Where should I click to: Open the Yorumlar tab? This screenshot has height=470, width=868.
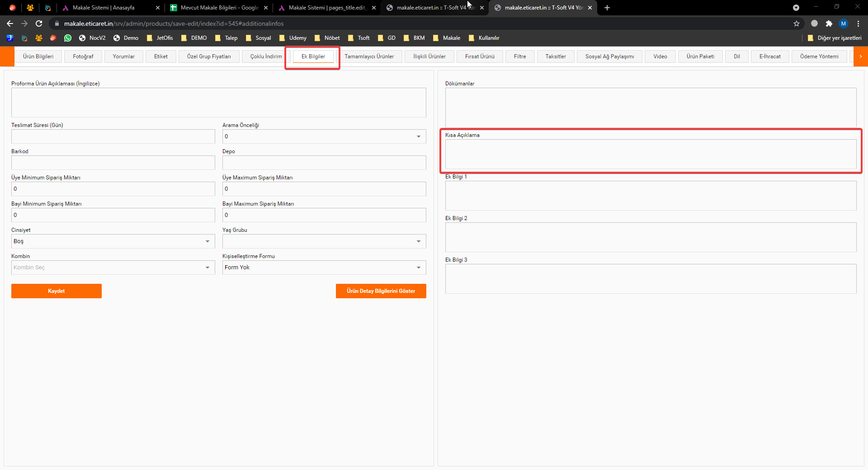coord(124,56)
